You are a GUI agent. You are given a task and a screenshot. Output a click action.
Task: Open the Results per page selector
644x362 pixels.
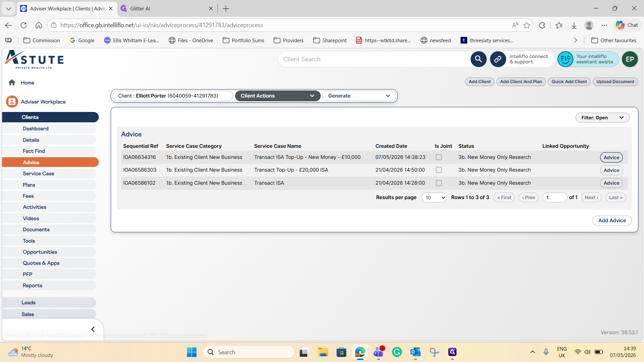pyautogui.click(x=434, y=197)
